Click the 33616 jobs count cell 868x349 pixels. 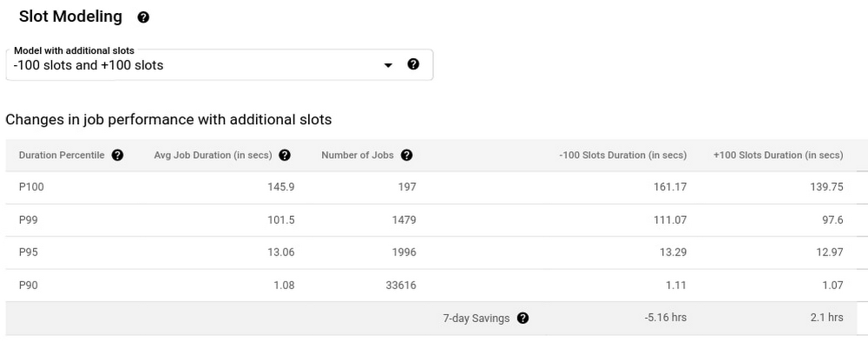[399, 285]
